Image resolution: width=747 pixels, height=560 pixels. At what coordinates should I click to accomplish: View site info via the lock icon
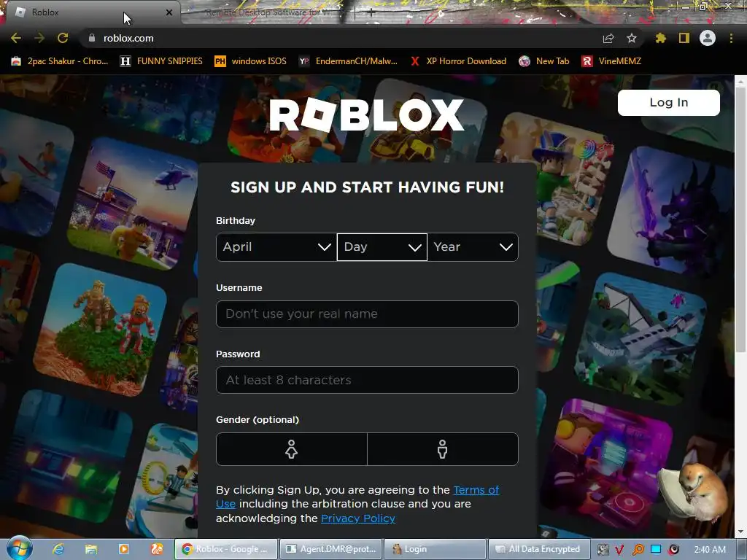coord(92,38)
